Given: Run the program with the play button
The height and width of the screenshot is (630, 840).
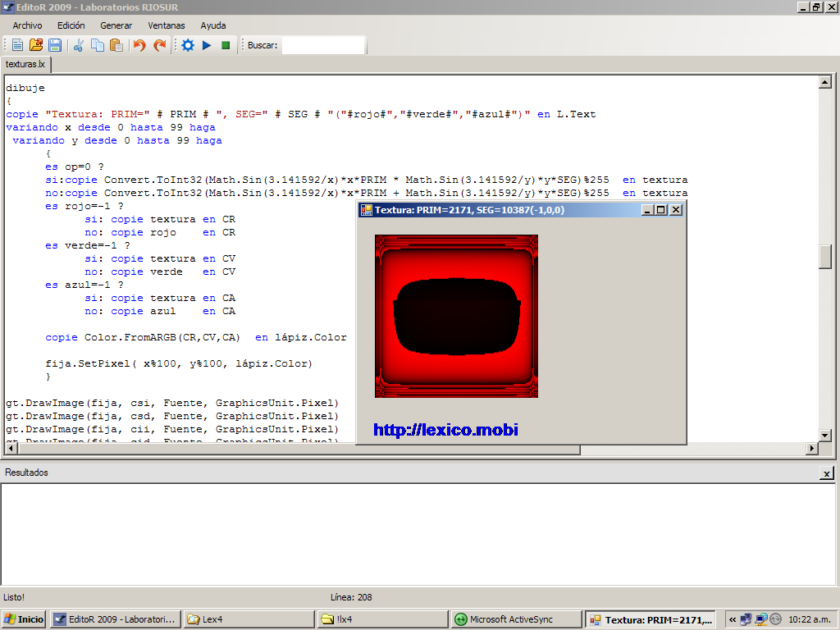Looking at the screenshot, I should coord(207,45).
